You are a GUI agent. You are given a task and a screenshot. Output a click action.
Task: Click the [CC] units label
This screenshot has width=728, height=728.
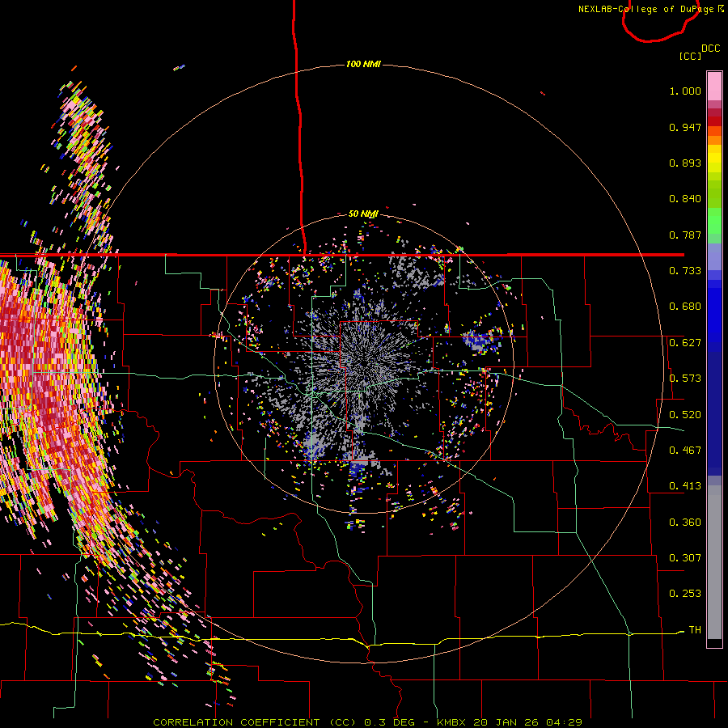point(690,56)
